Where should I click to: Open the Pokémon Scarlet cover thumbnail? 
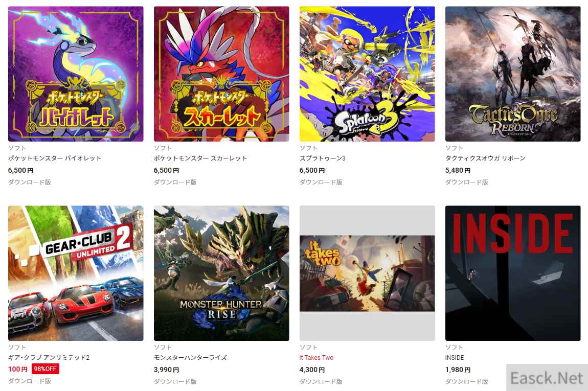point(221,74)
